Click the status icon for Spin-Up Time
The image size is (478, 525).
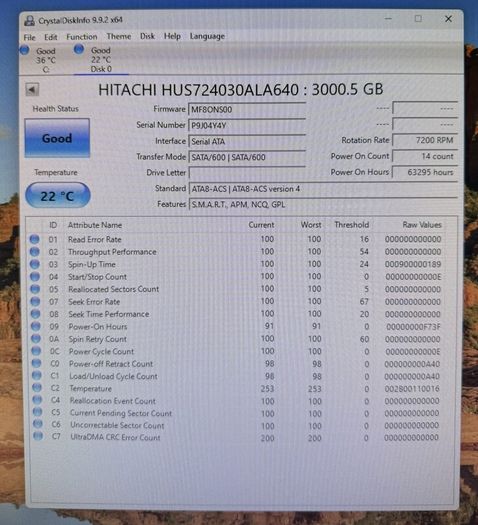[35, 264]
